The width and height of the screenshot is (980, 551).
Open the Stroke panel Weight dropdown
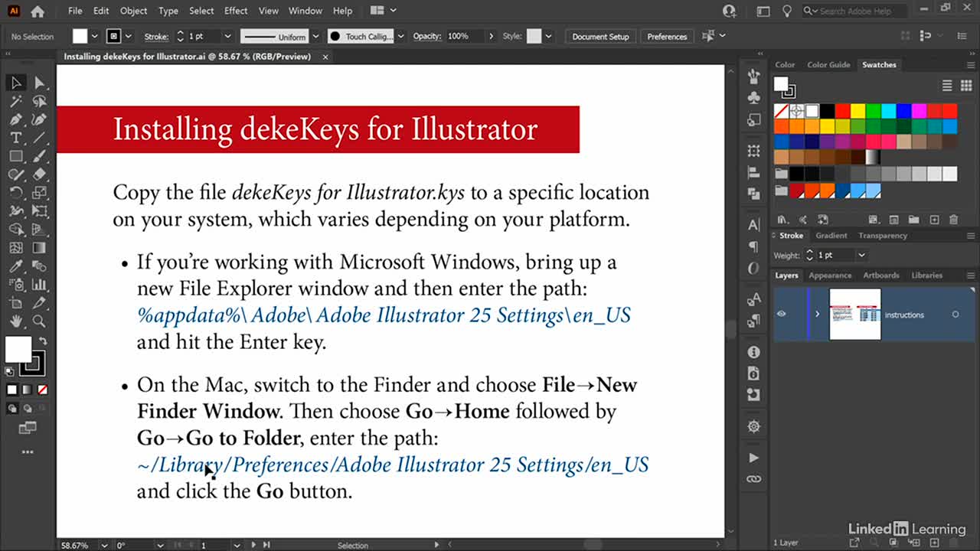[861, 255]
